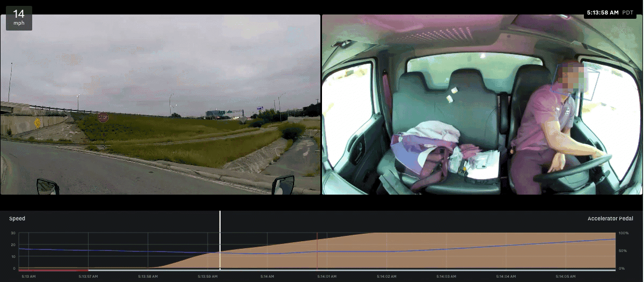
Task: Click the 5:13 AM tick at timeline start
Action: point(28,277)
